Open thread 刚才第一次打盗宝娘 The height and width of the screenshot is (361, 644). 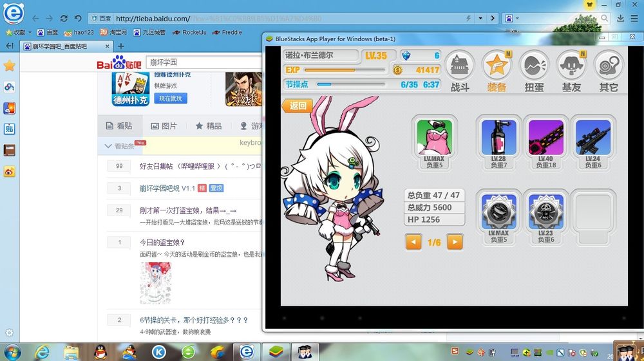pyautogui.click(x=187, y=210)
